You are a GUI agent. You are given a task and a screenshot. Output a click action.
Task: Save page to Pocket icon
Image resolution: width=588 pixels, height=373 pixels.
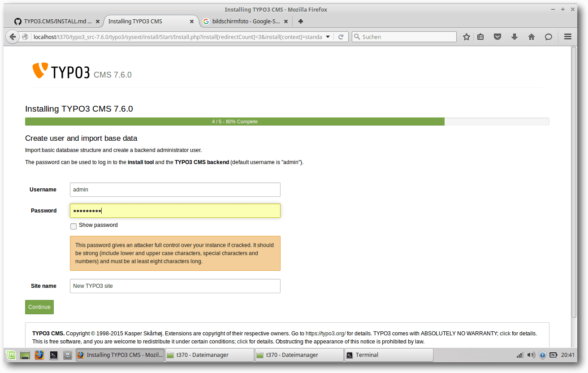(x=497, y=37)
